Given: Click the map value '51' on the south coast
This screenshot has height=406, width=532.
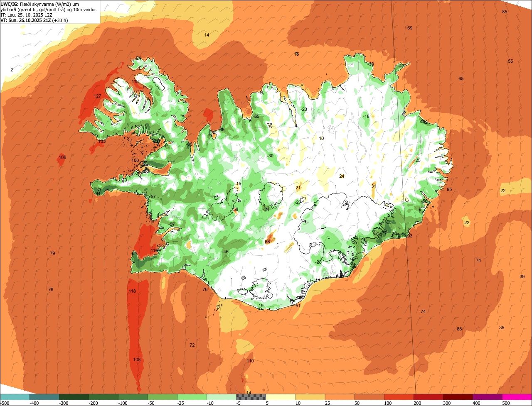Looking at the screenshot, I should (298, 306).
